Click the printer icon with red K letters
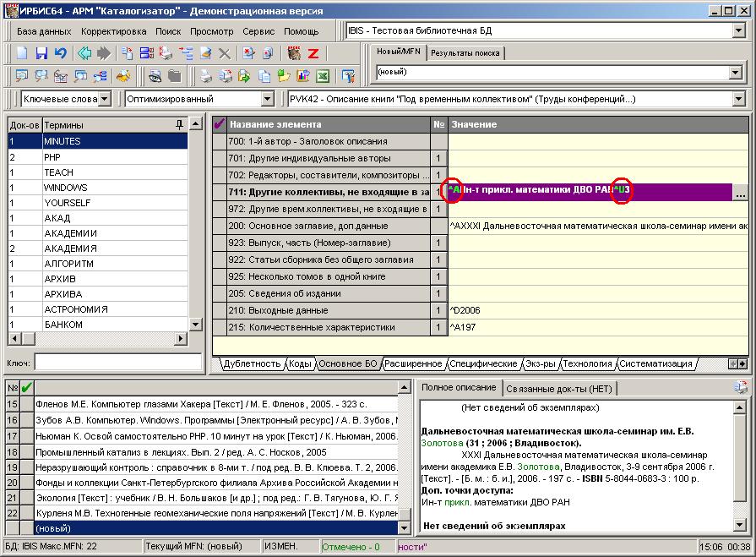 (x=166, y=52)
